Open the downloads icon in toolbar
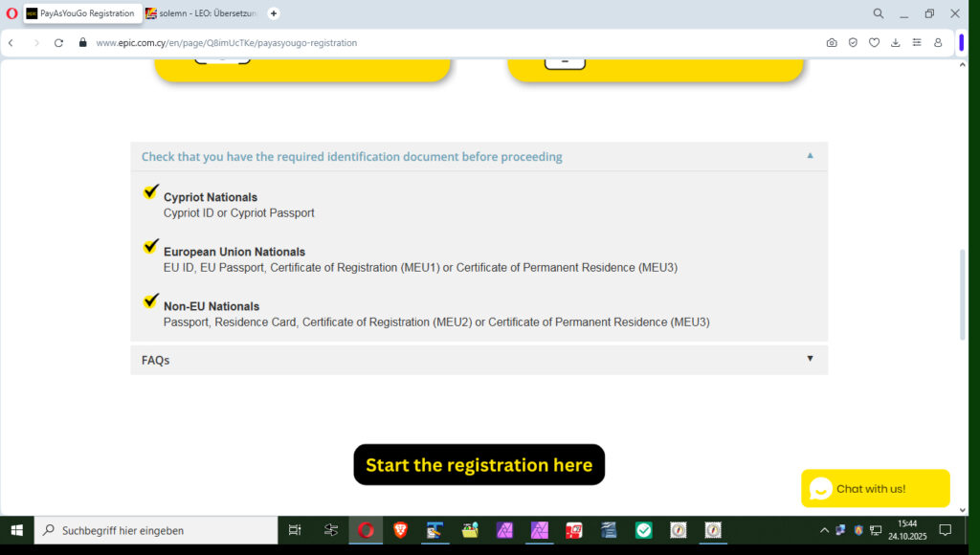The width and height of the screenshot is (980, 555). click(x=896, y=43)
